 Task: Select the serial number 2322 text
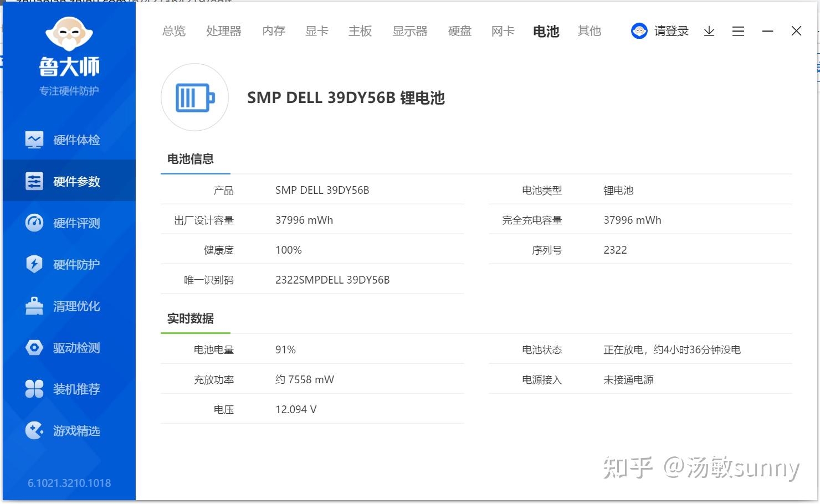pyautogui.click(x=615, y=250)
